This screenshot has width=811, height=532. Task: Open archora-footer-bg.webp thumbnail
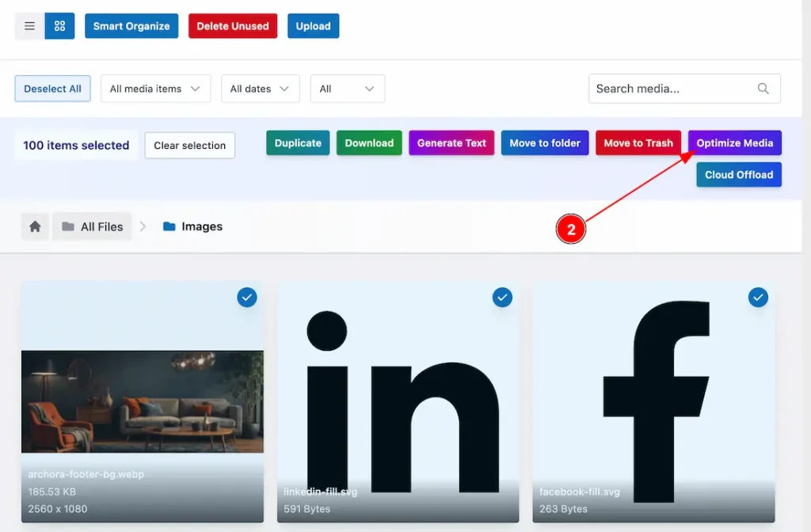143,401
